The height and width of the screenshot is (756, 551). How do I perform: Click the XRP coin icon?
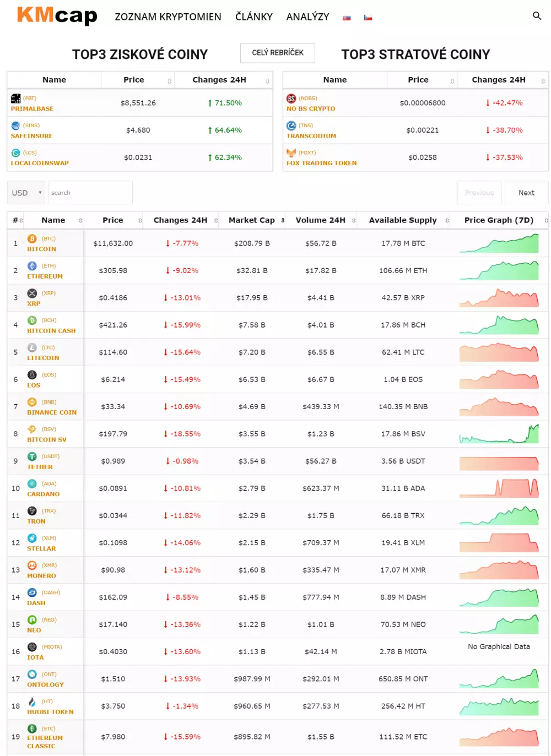tap(32, 293)
